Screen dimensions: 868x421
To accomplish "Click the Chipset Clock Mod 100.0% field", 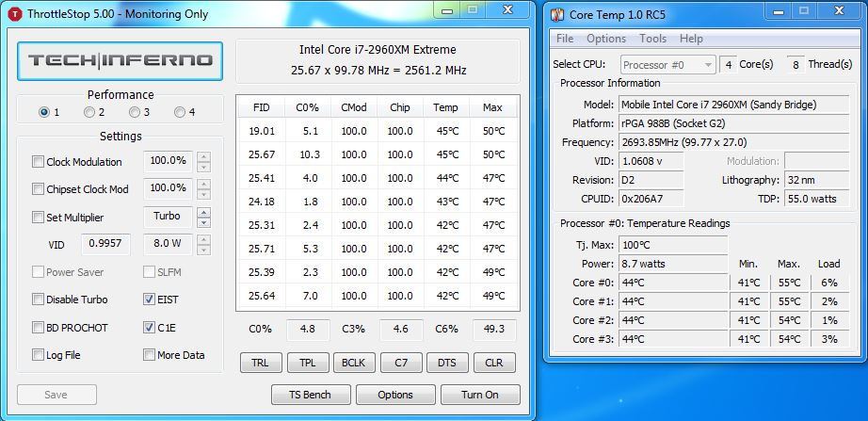I will [x=168, y=189].
